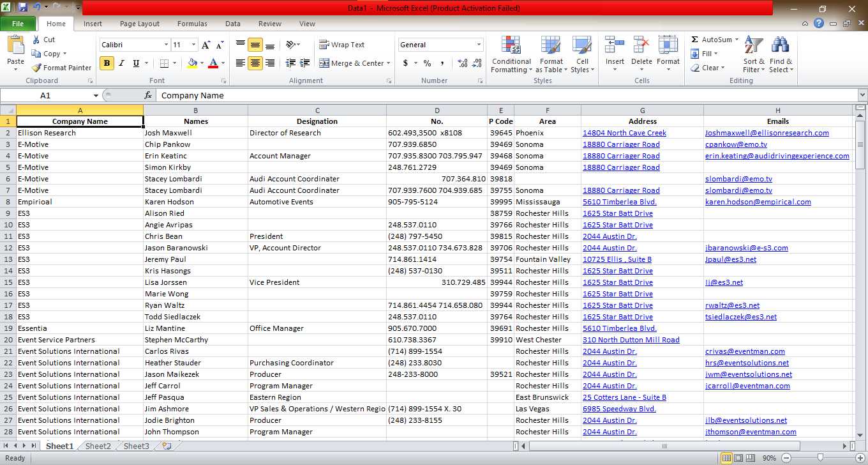Align text right
This screenshot has width=868, height=465.
270,63
